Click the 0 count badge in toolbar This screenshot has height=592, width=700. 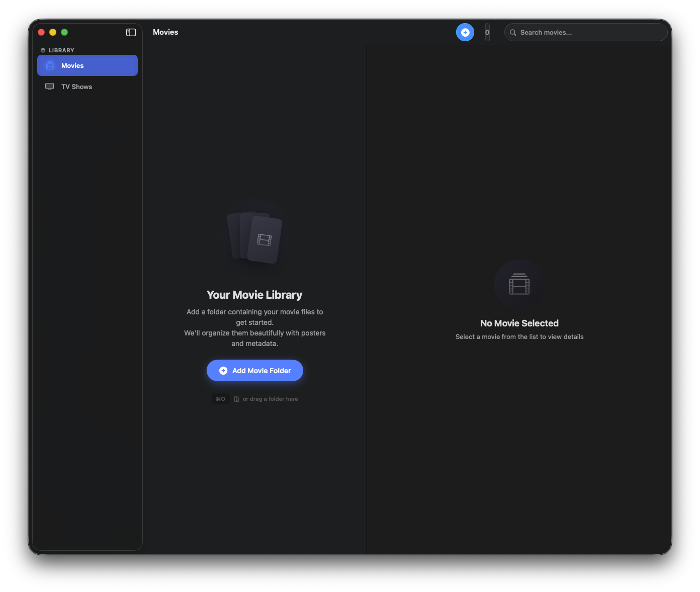487,32
